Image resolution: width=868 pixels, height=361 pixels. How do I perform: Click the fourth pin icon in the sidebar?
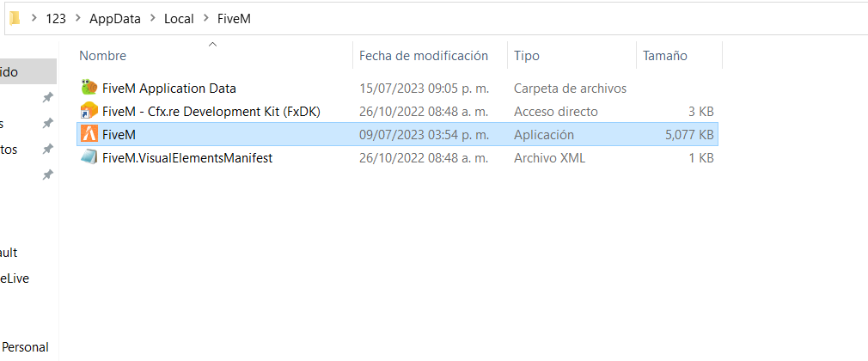click(48, 175)
